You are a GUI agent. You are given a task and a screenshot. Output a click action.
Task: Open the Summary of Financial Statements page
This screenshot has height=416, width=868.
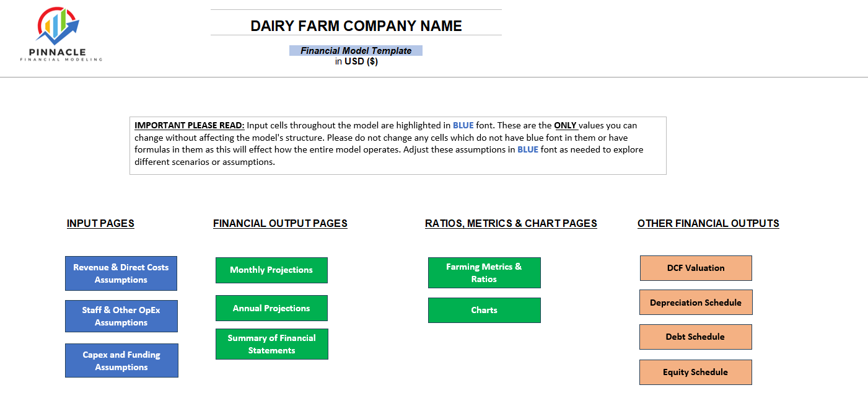click(x=271, y=343)
